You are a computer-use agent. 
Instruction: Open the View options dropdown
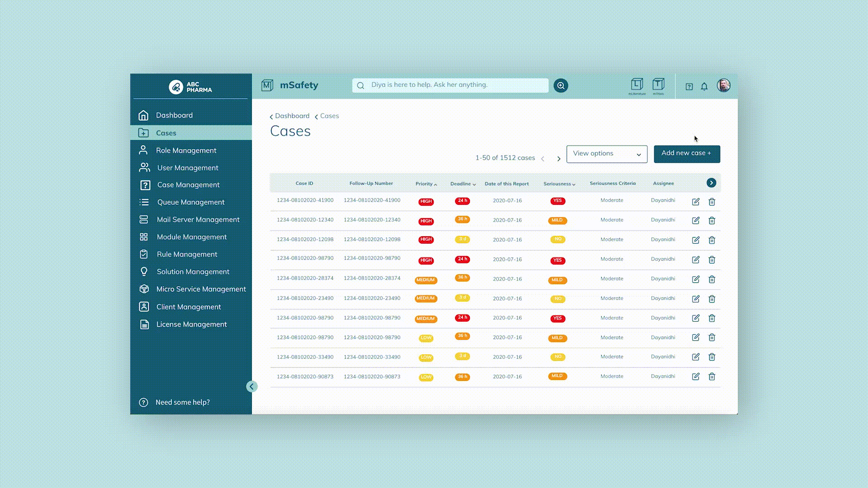pyautogui.click(x=606, y=154)
